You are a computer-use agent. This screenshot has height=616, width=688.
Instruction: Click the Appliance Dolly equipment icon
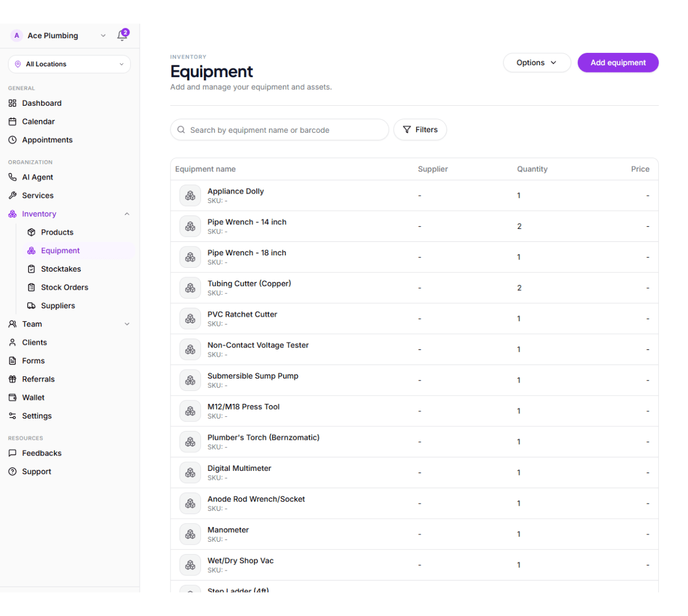click(190, 196)
